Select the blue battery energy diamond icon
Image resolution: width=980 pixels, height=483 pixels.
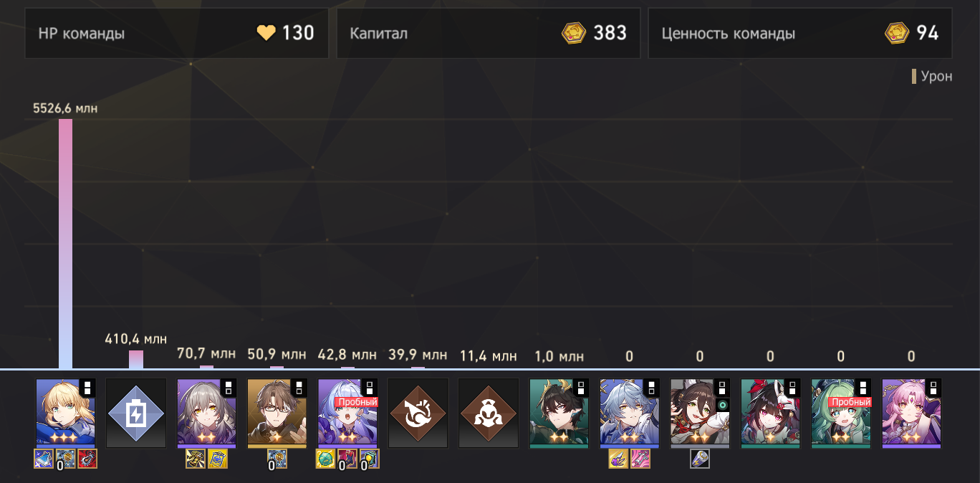[136, 413]
